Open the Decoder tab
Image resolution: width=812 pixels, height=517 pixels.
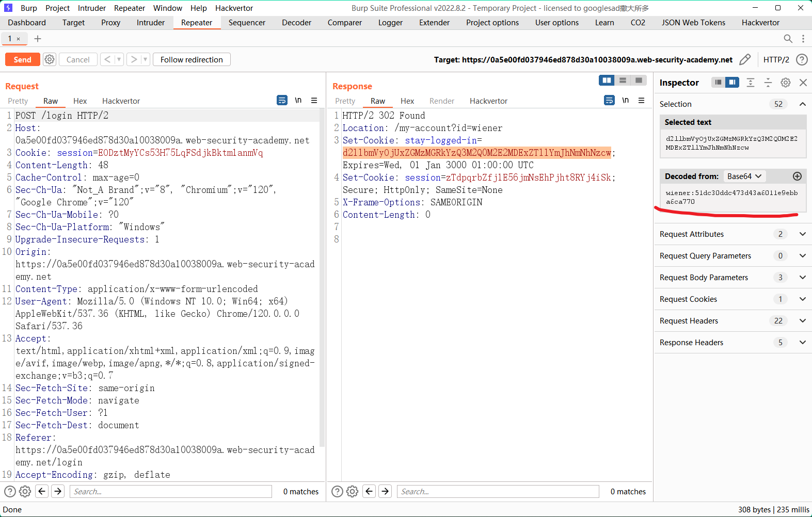coord(296,22)
